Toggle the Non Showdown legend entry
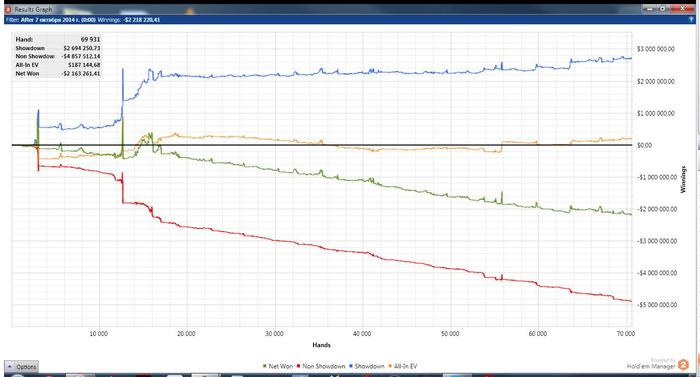700x377 pixels. (321, 366)
